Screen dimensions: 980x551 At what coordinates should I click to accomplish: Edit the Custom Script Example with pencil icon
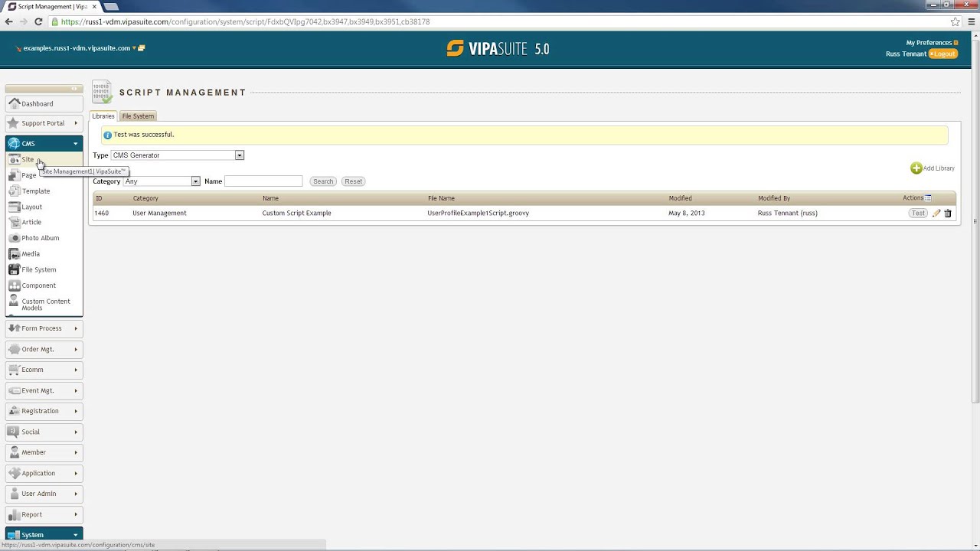(936, 214)
